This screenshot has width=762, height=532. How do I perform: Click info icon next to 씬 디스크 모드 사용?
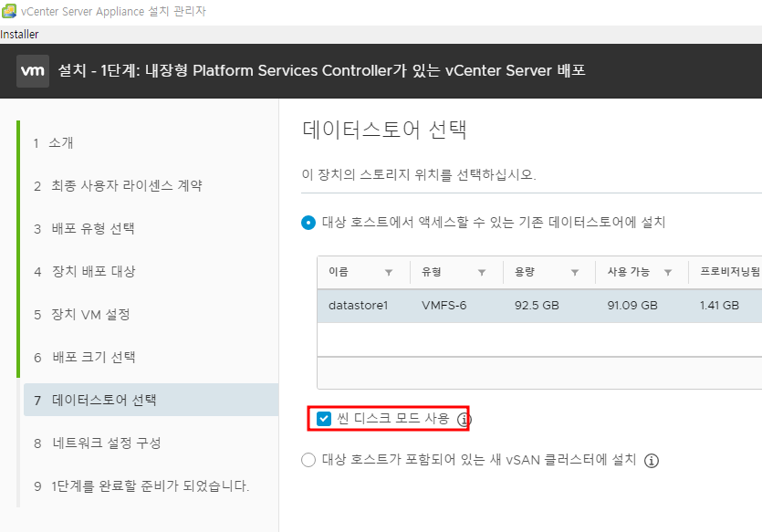(x=465, y=419)
